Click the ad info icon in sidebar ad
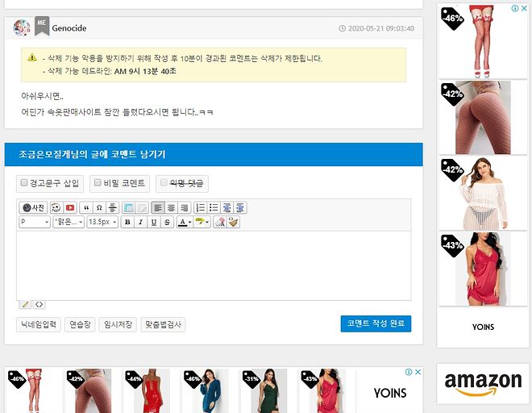 [x=515, y=9]
